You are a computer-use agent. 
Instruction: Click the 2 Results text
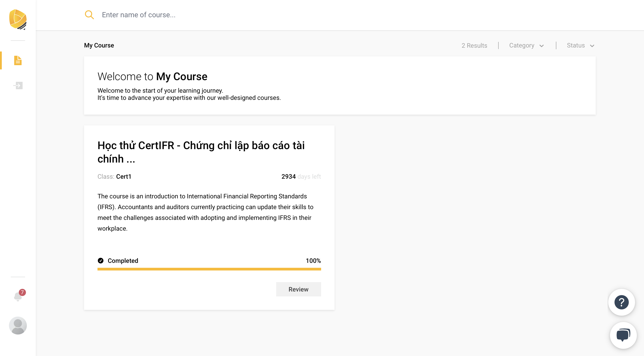pyautogui.click(x=474, y=46)
